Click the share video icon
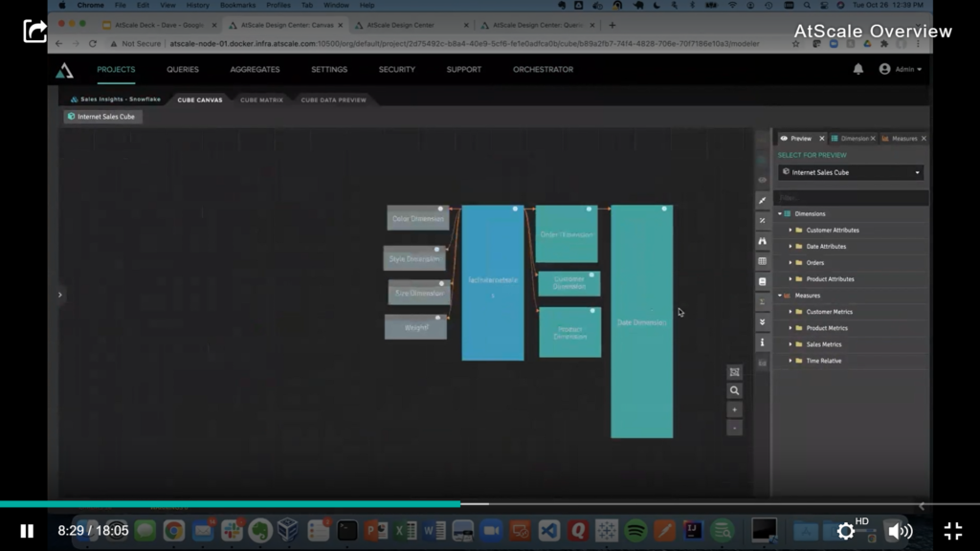The image size is (980, 551). tap(35, 31)
